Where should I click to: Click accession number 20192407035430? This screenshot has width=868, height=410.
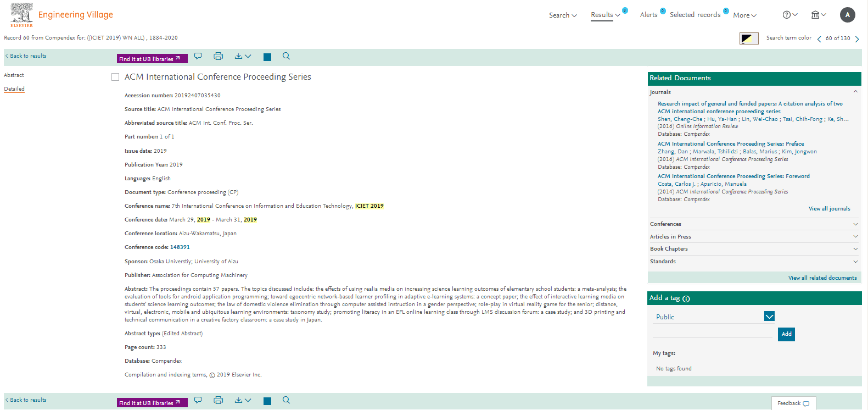click(x=197, y=96)
